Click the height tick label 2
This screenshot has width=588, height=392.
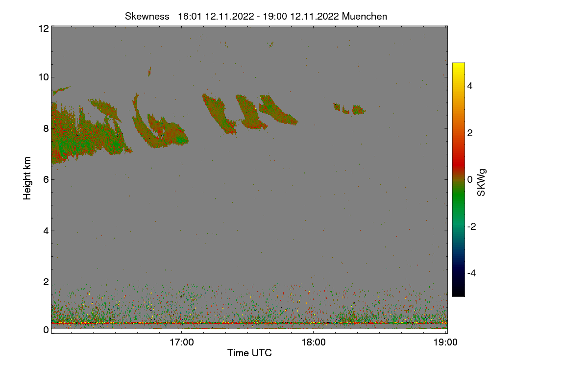pyautogui.click(x=46, y=282)
